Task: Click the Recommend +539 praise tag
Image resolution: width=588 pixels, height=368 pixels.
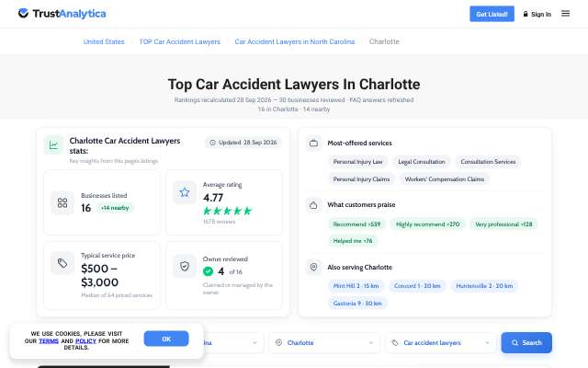Action: (x=356, y=224)
